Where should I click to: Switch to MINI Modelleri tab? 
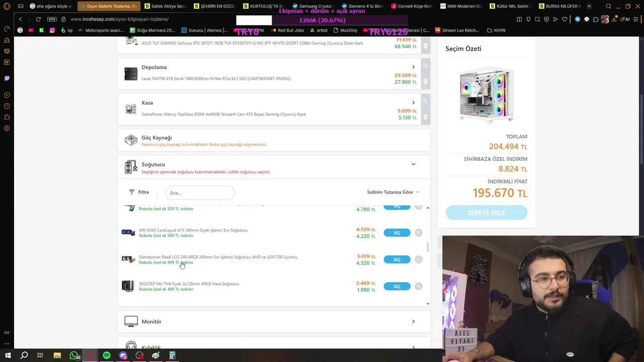click(461, 6)
